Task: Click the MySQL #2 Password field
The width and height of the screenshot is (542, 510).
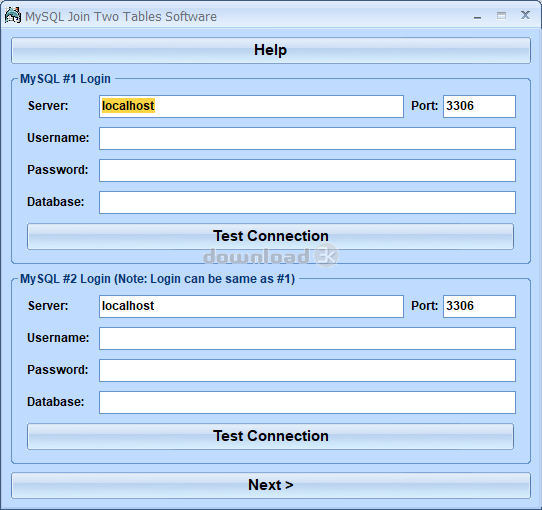Action: click(307, 370)
